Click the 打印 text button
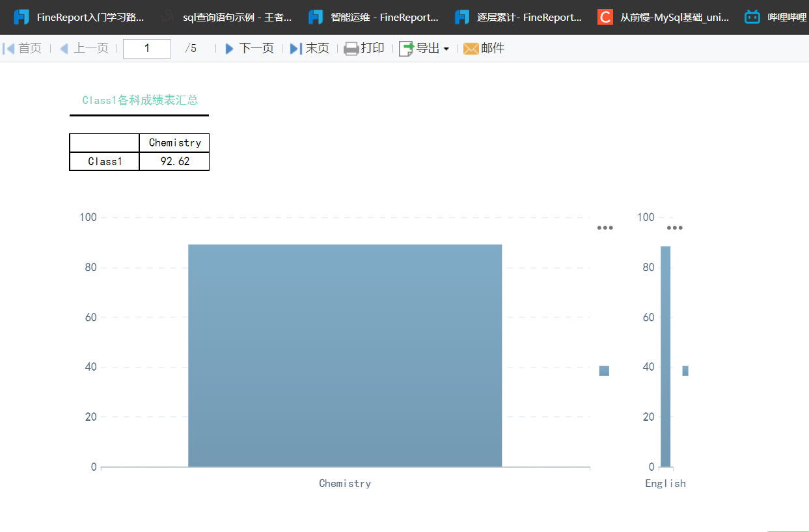 point(373,48)
